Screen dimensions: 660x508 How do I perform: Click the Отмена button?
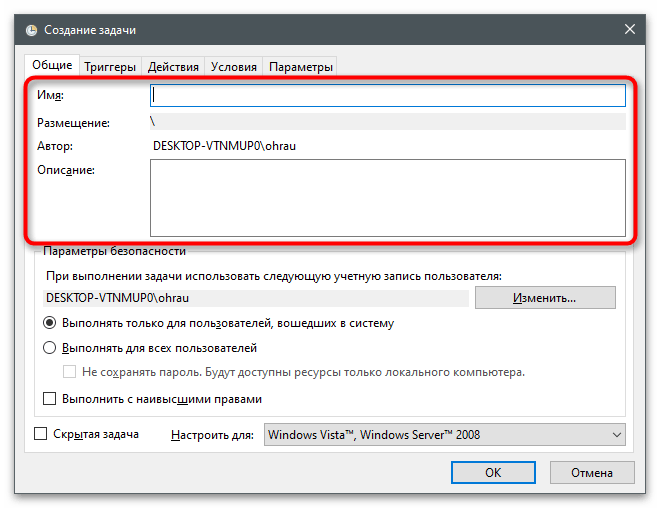click(x=592, y=473)
